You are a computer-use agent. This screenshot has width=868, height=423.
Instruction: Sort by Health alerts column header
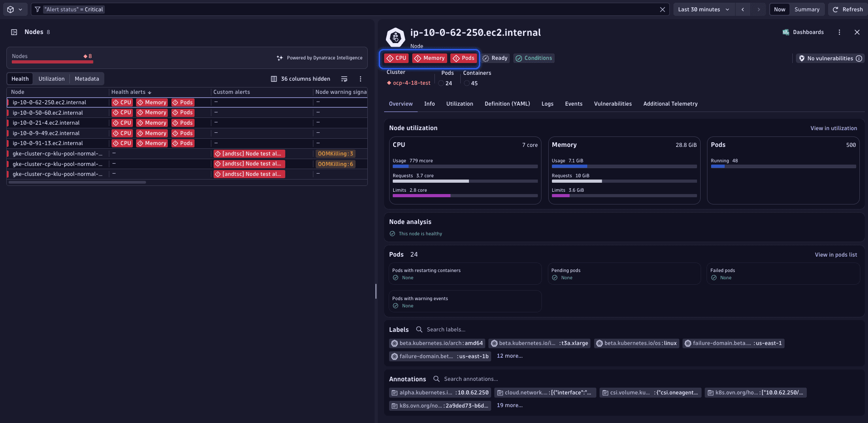point(131,92)
